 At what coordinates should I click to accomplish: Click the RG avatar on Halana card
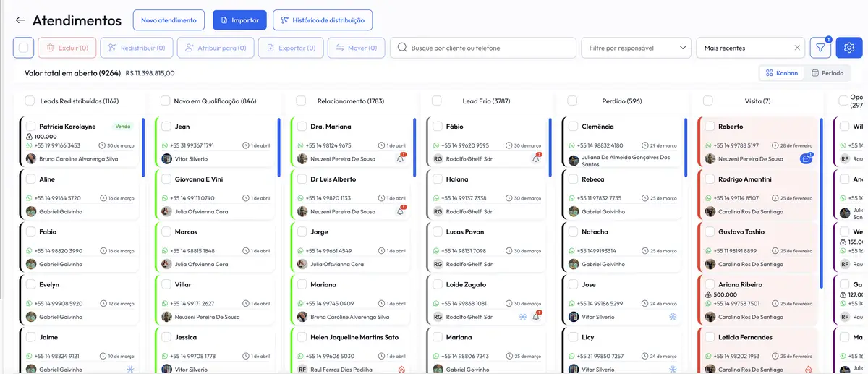coord(438,211)
